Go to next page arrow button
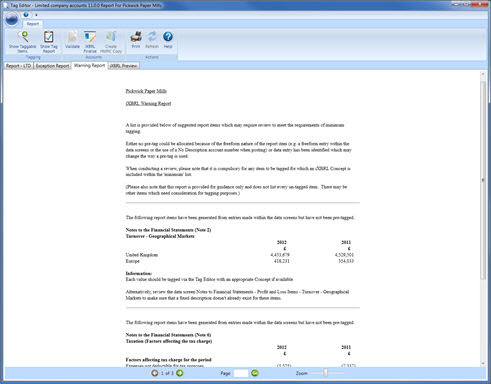 click(180, 373)
